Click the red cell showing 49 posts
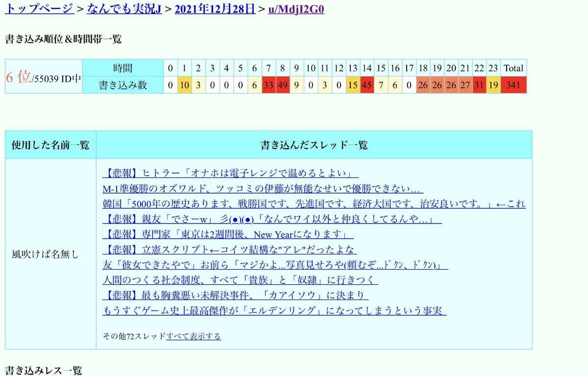The height and width of the screenshot is (376, 588). (282, 85)
